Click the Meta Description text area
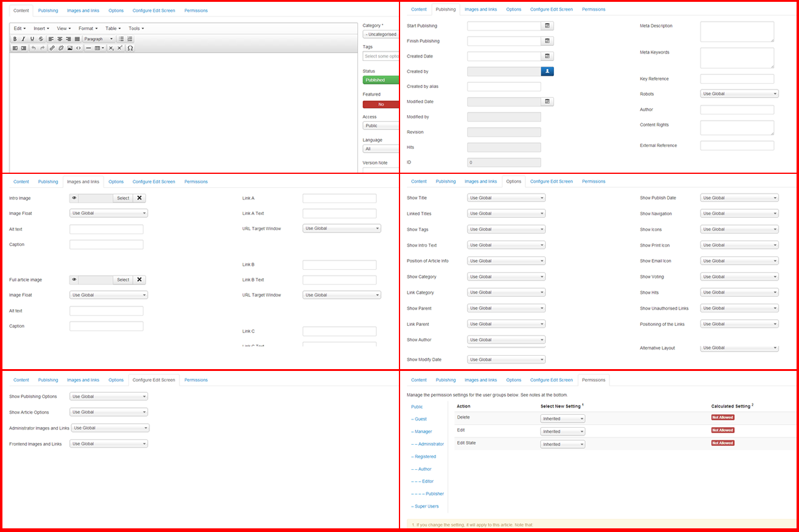Image resolution: width=799 pixels, height=532 pixels. [x=737, y=32]
